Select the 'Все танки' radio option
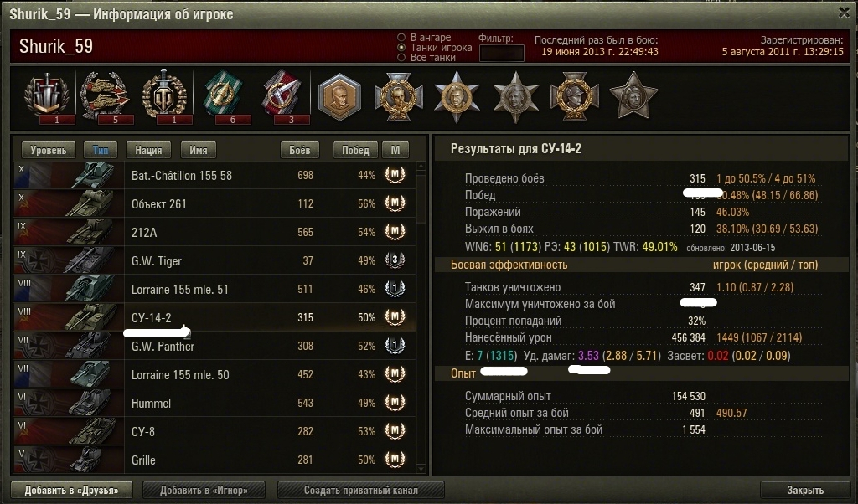This screenshot has height=504, width=858. [x=401, y=58]
